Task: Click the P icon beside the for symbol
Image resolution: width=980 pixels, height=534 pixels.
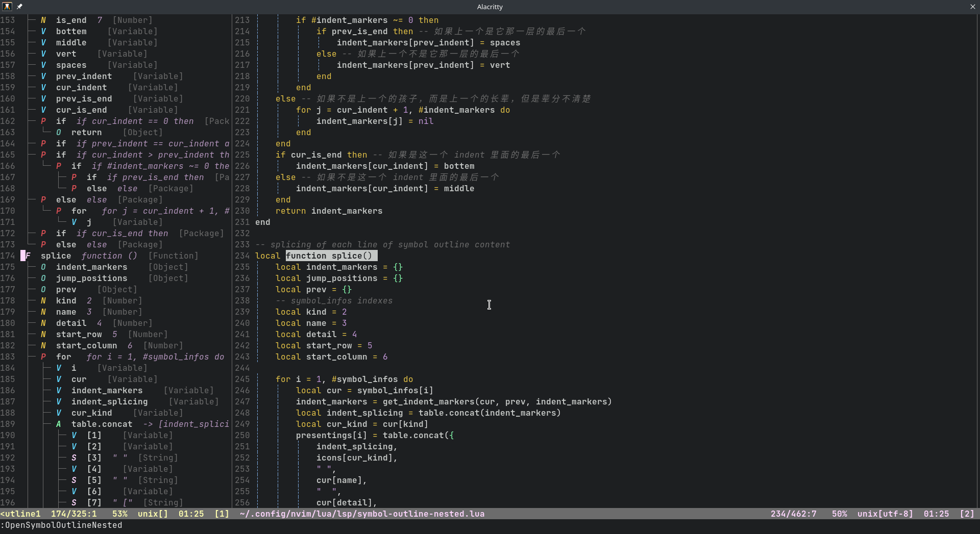Action: tap(43, 357)
